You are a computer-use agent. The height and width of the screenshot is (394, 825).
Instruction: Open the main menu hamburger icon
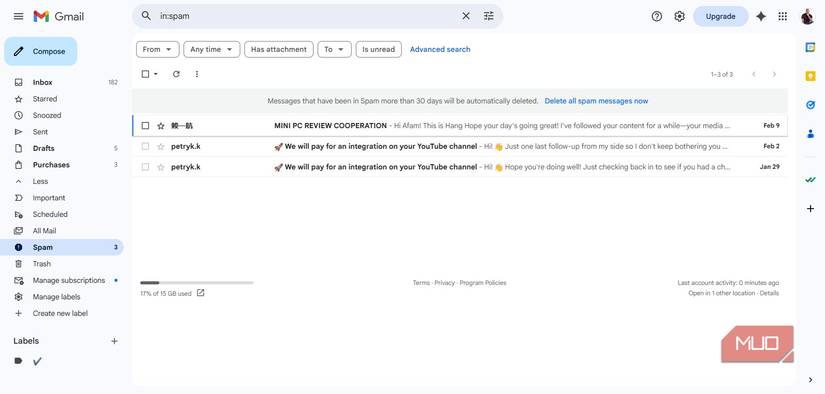18,16
